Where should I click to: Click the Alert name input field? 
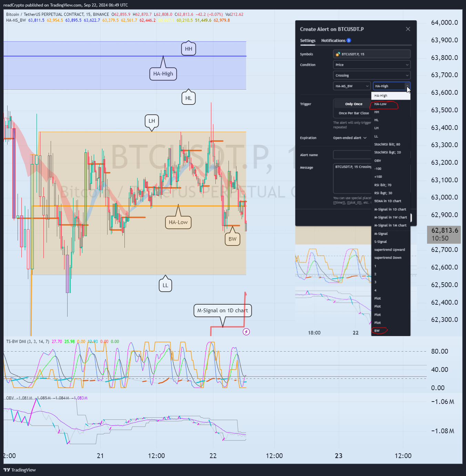pos(353,155)
